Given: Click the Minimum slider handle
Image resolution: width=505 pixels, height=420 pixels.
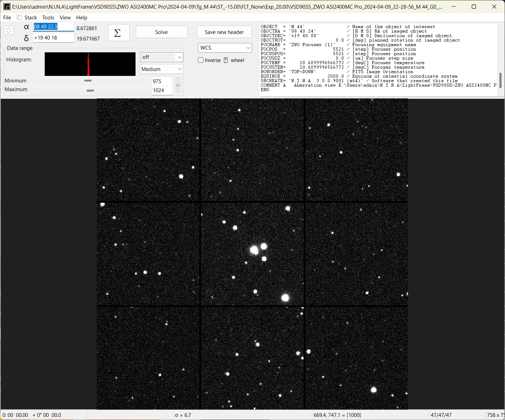Looking at the screenshot, I should (x=88, y=81).
